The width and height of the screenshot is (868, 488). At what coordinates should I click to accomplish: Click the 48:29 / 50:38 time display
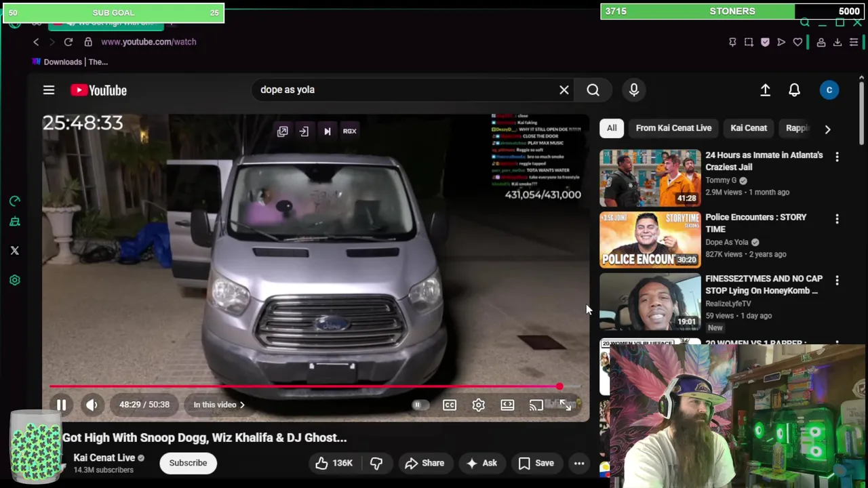pos(144,405)
